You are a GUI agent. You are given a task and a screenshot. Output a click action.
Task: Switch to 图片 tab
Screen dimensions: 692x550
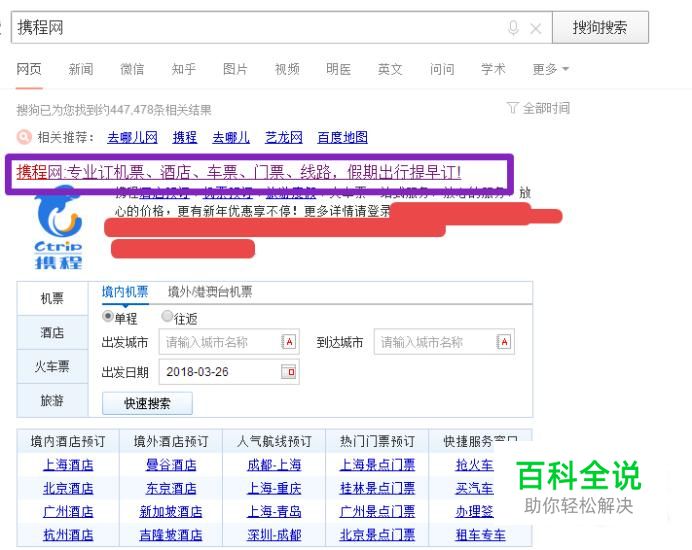click(235, 69)
